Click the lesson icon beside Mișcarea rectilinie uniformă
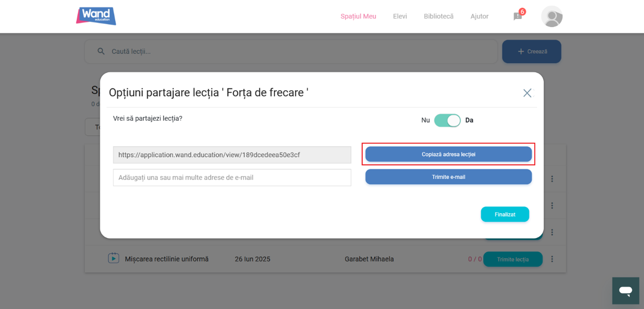644x309 pixels. 113,259
